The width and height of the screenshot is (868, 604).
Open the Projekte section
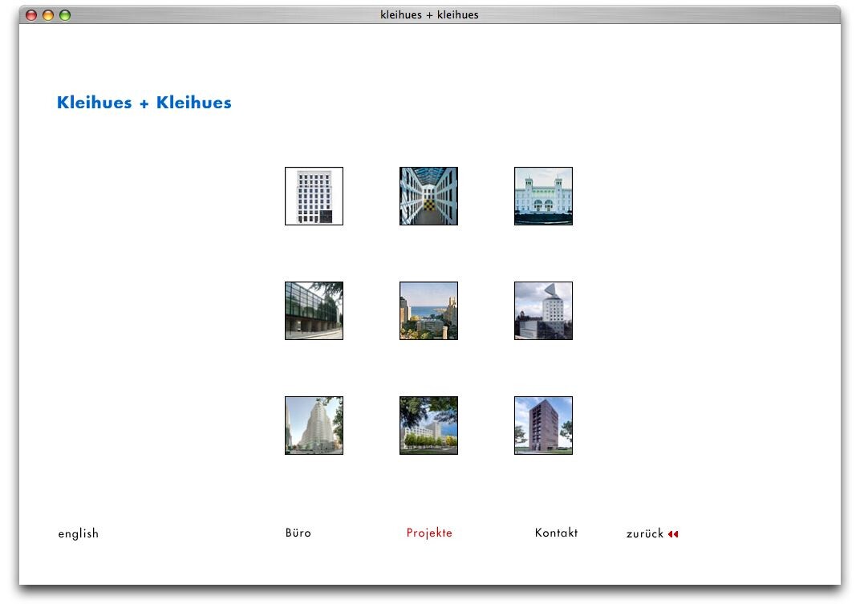(429, 533)
